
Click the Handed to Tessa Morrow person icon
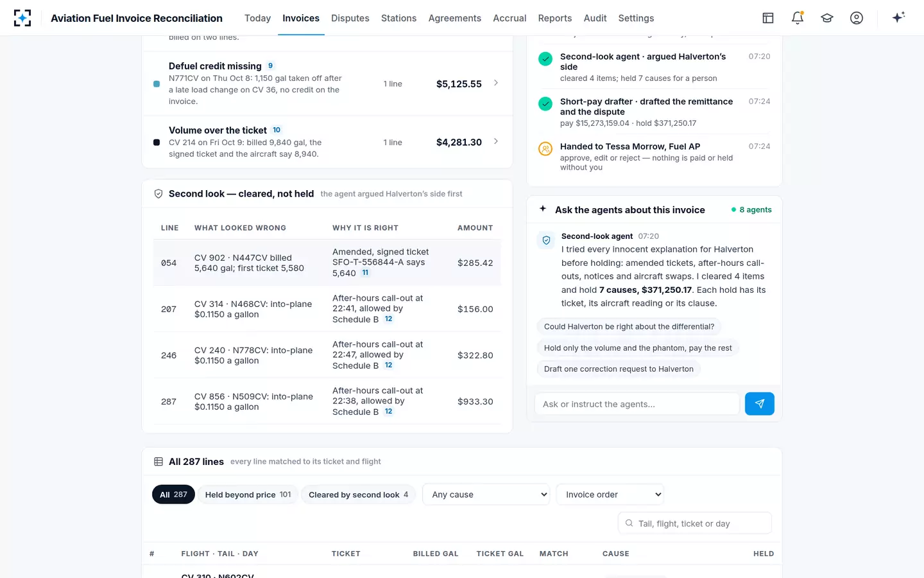545,149
